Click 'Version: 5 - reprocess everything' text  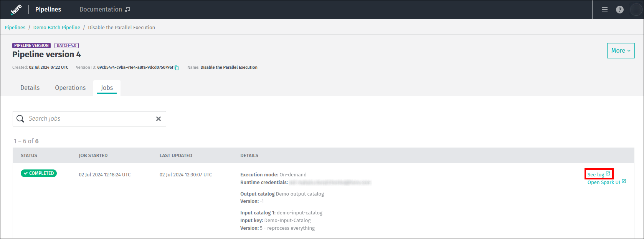coord(277,228)
